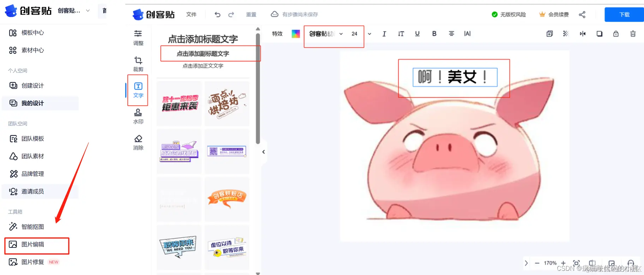Click the template panel scrollbar
Screen dimensions: 644x275
pos(258,88)
